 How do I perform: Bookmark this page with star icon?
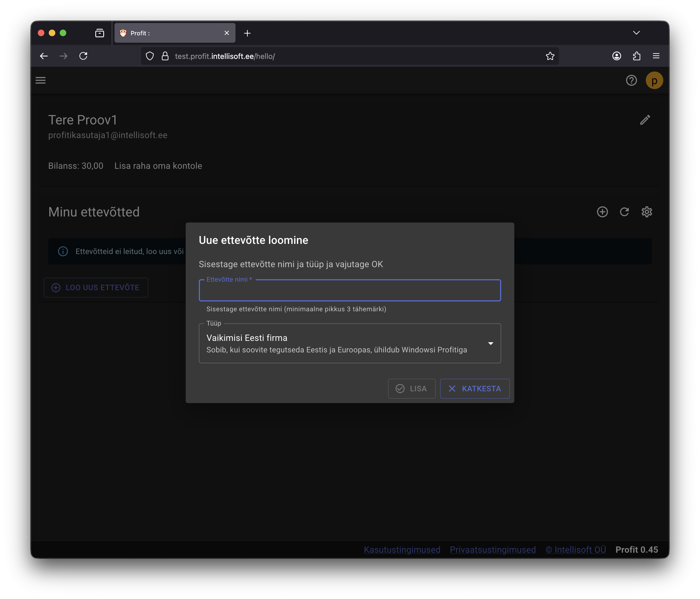point(550,56)
